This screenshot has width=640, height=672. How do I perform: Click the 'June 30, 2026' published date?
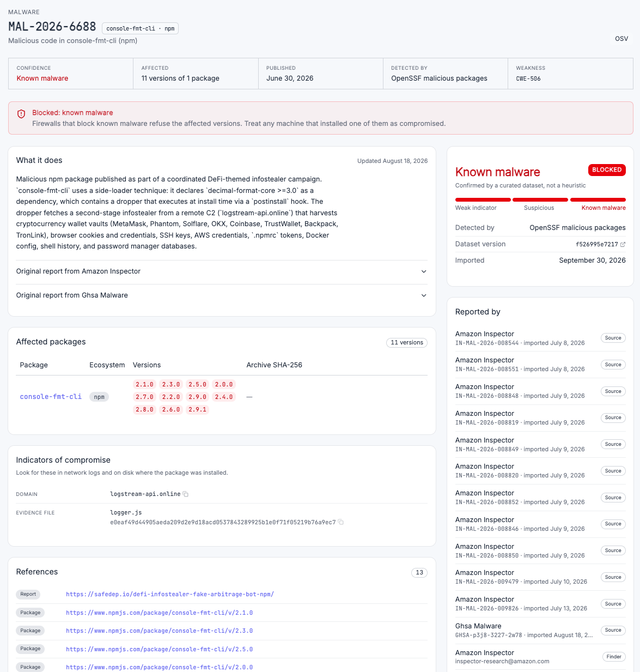coord(290,78)
